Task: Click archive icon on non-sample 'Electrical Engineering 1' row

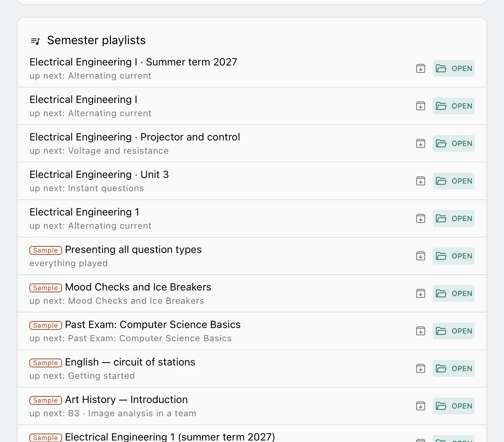Action: [421, 218]
